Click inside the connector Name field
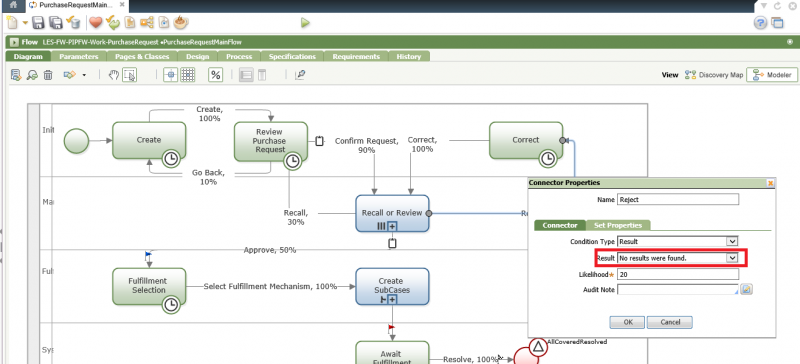 pyautogui.click(x=678, y=200)
